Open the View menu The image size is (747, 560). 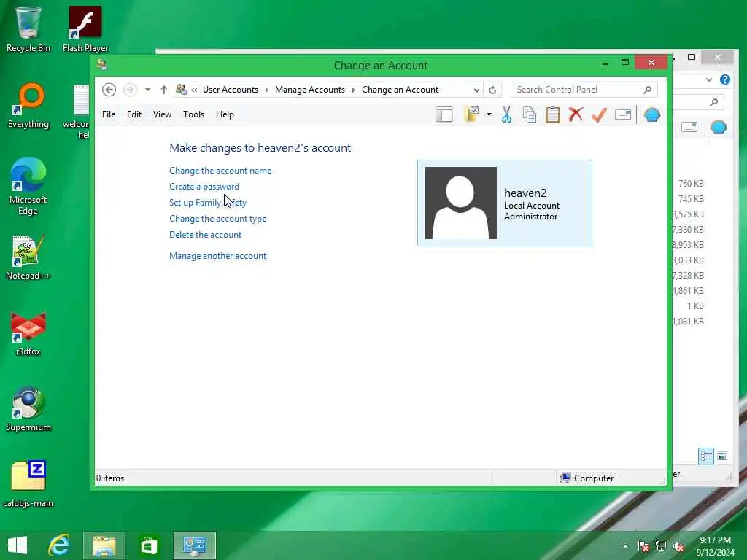[162, 114]
